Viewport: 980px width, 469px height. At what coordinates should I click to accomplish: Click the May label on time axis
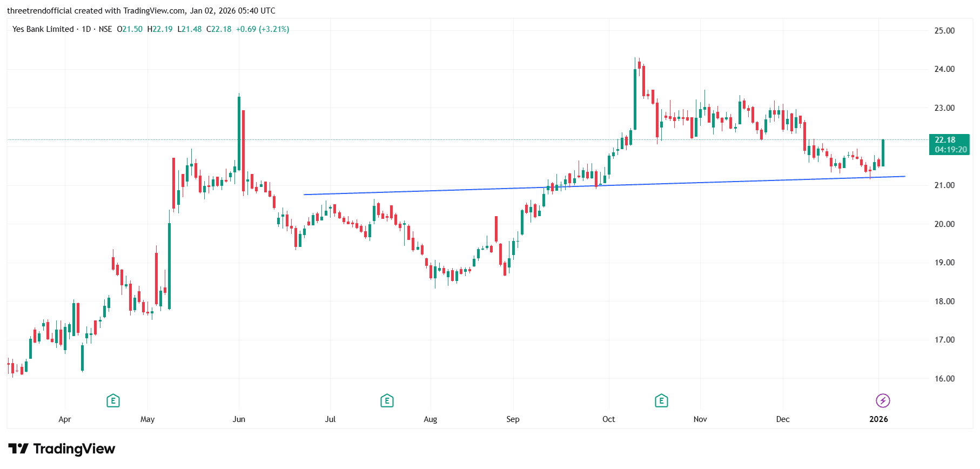(x=147, y=419)
